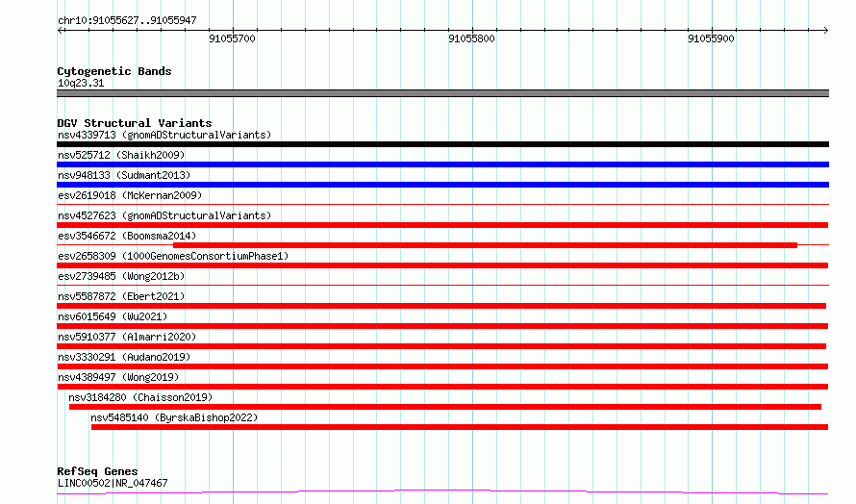
Task: Click the DGV Structural Variants track title
Action: tap(135, 123)
